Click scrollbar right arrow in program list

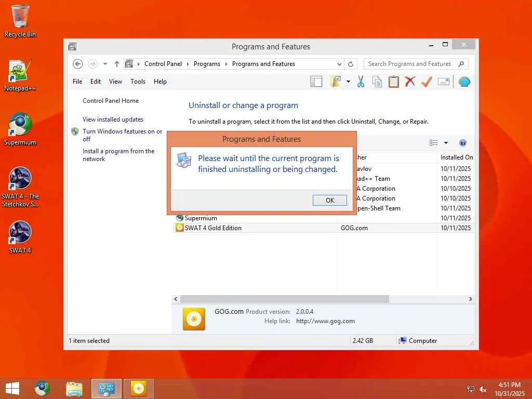470,299
